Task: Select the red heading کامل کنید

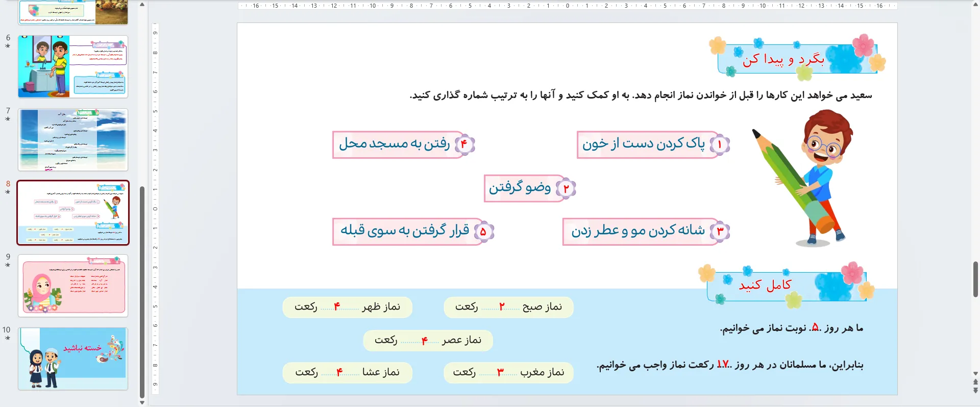Action: pyautogui.click(x=765, y=285)
